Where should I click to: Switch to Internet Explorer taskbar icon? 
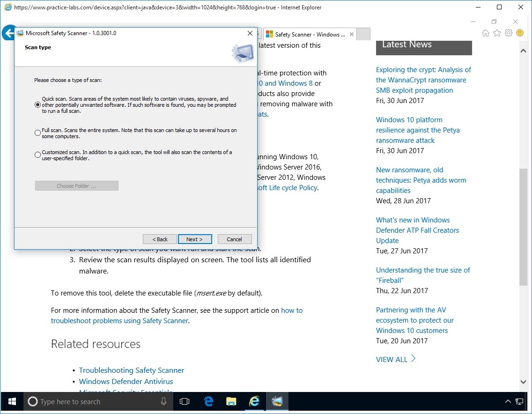[254, 402]
